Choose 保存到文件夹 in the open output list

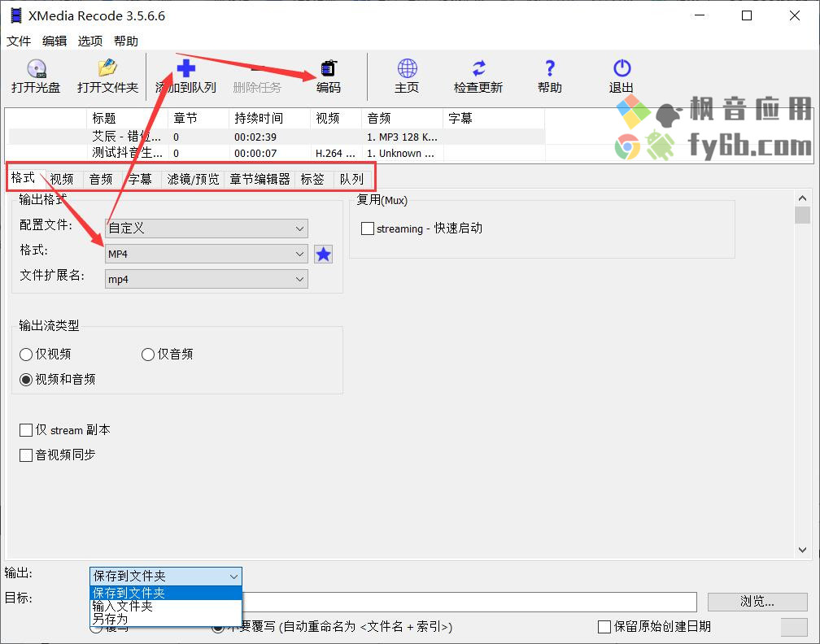click(166, 593)
